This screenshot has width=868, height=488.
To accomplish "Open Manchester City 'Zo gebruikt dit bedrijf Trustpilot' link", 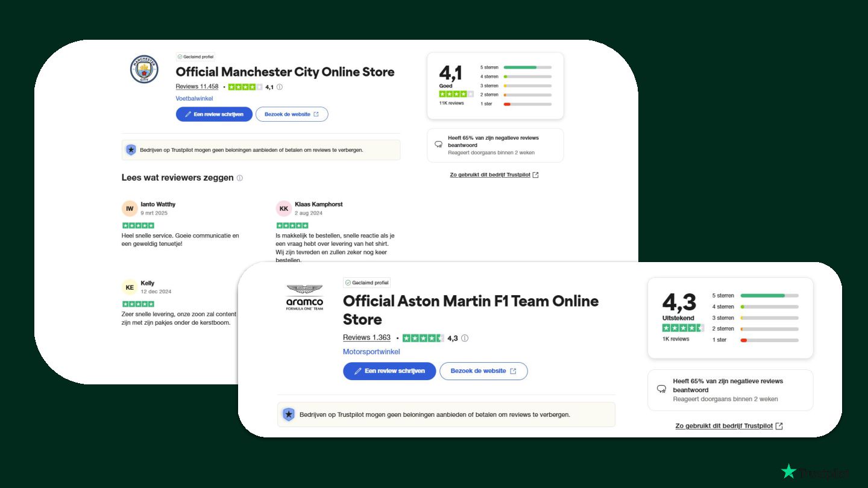I will (x=494, y=175).
